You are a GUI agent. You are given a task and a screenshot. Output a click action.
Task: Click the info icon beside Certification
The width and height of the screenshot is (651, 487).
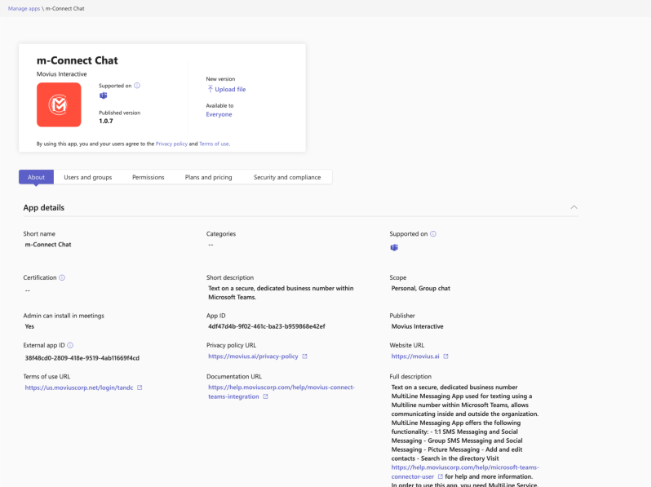[62, 278]
